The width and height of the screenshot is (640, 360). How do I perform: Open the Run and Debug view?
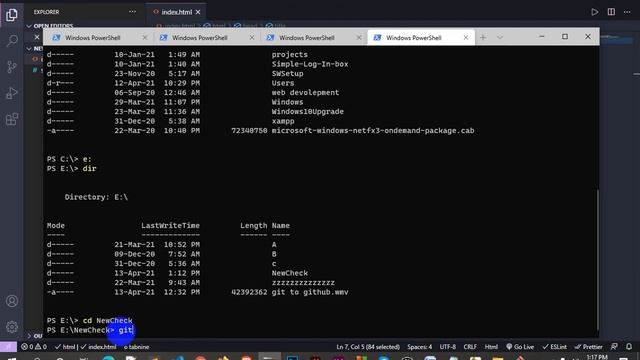click(x=12, y=93)
